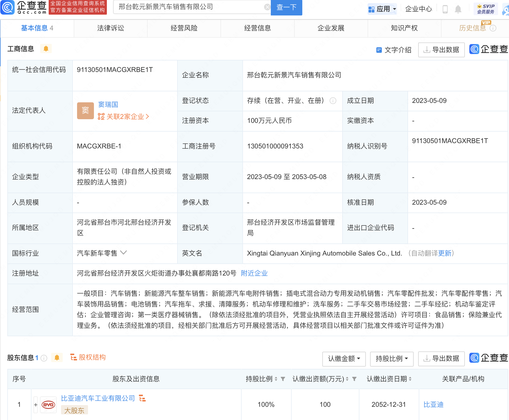Click 注册资本 value 100万元人民币
The image size is (509, 420).
(269, 121)
